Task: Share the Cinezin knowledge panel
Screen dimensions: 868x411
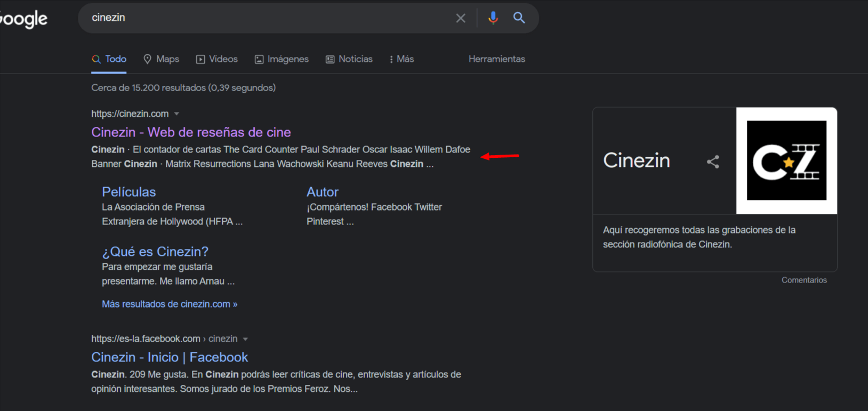Action: click(x=713, y=162)
